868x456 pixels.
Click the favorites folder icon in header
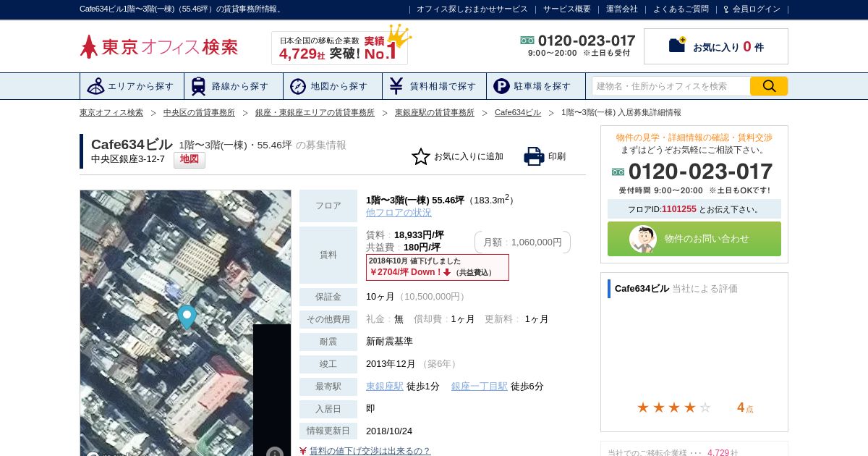[x=677, y=45]
